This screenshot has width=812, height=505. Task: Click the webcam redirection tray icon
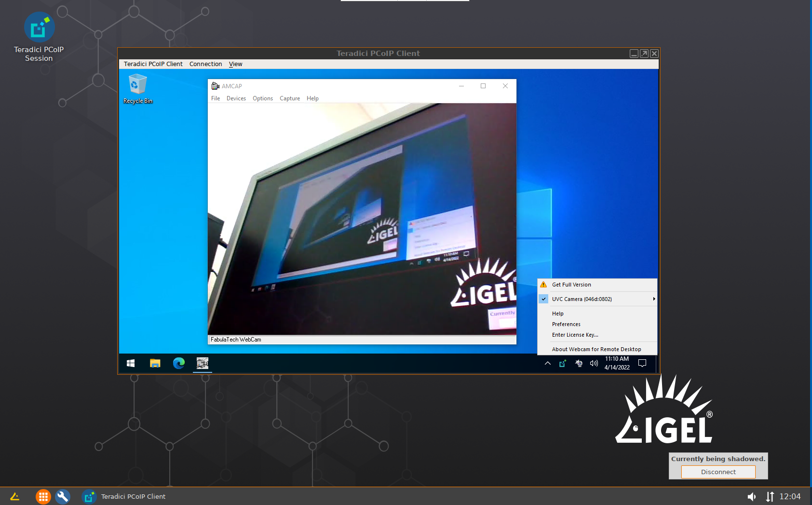click(579, 363)
